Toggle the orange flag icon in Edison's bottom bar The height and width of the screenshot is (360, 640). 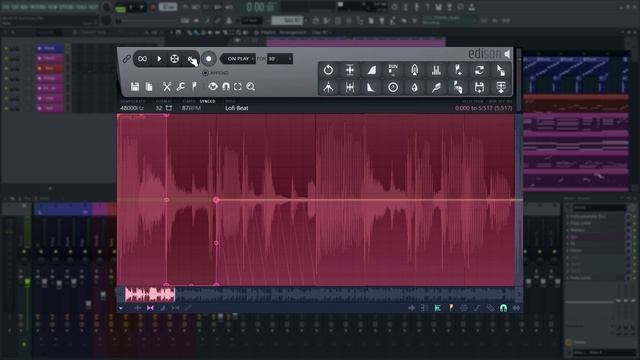pos(451,308)
